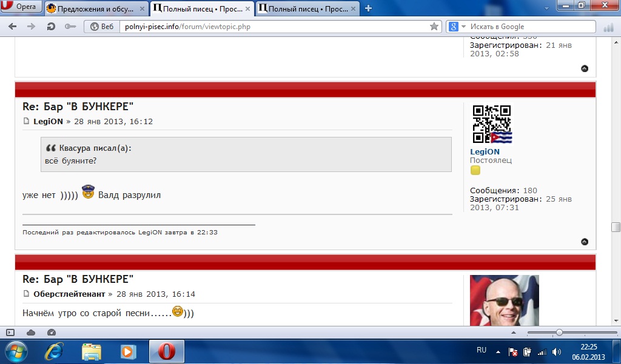Screen dimensions: 621x364
Task: Show hidden system tray icons
Action: point(498,352)
